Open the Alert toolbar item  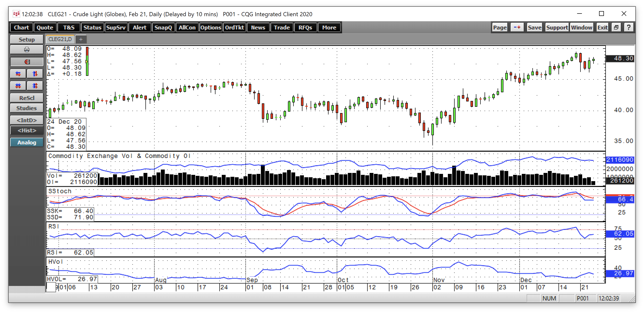click(x=139, y=28)
